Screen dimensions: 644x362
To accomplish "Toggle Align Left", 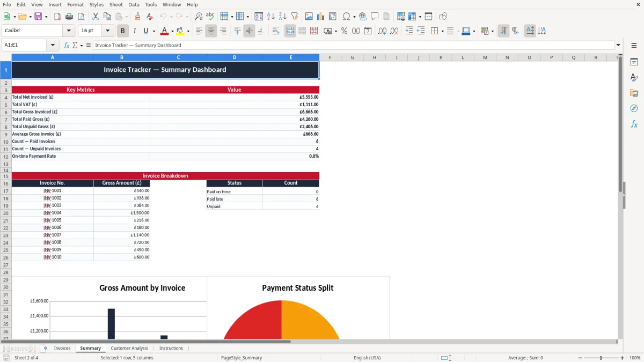I will (199, 31).
